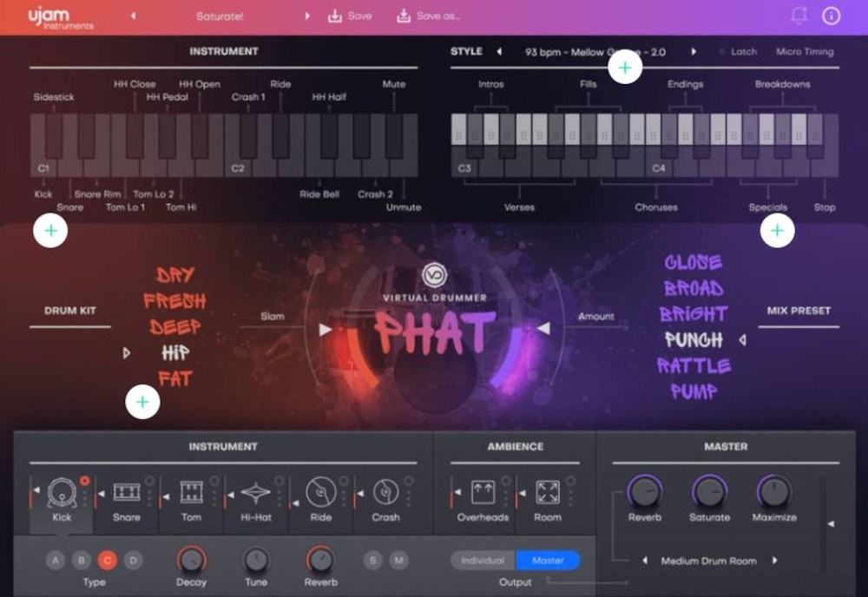Select next reverb room type
This screenshot has height=597, width=868.
774,561
